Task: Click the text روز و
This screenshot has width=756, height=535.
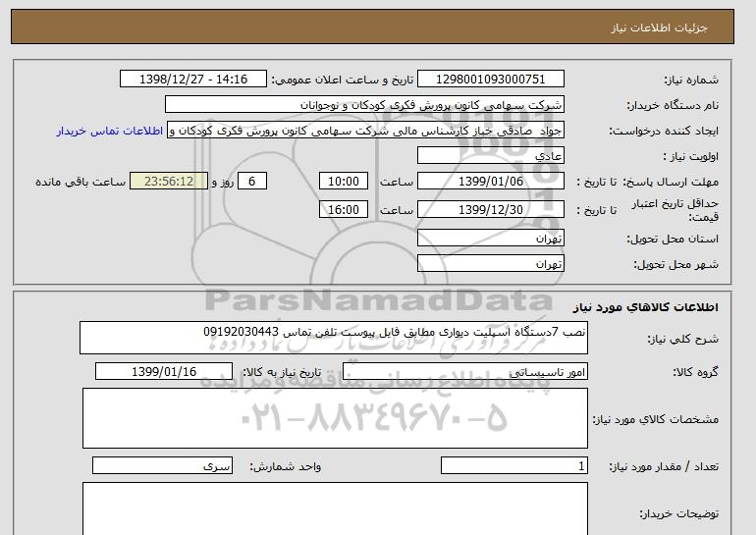Action: coord(223,182)
